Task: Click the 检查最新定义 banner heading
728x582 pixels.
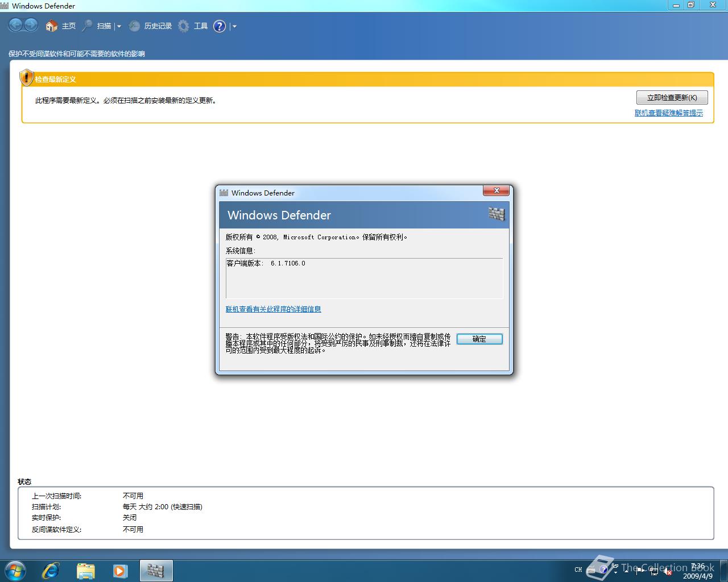Action: (55, 80)
